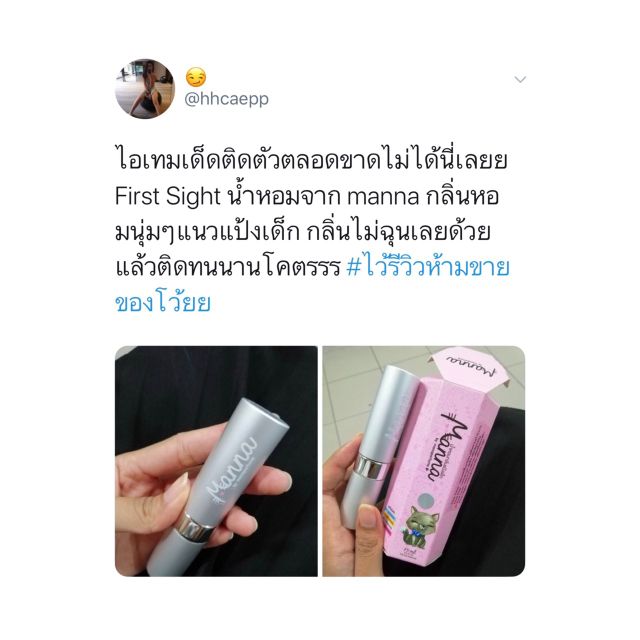Tap the first line of Thai tweet text
The image size is (640, 640).
click(x=311, y=160)
